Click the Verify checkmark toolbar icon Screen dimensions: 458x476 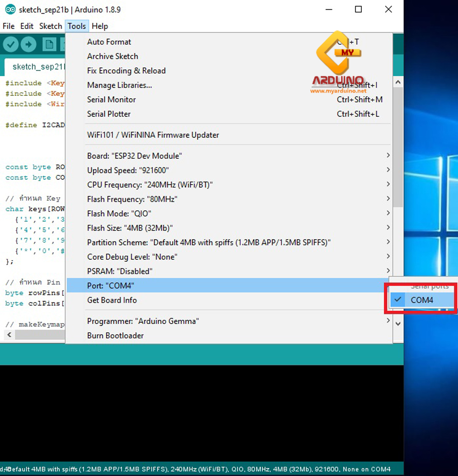[11, 44]
